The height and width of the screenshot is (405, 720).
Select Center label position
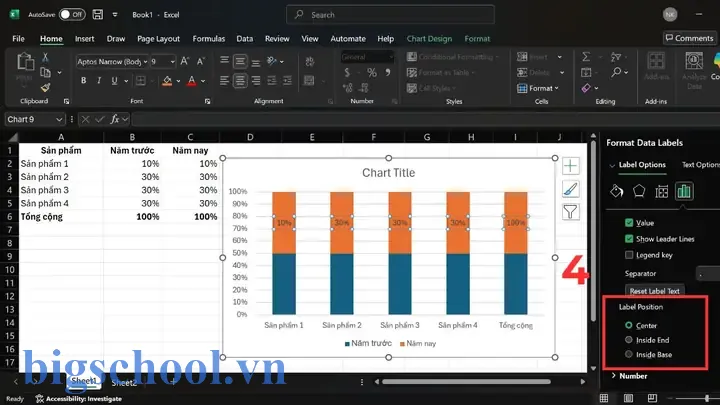[x=629, y=325]
